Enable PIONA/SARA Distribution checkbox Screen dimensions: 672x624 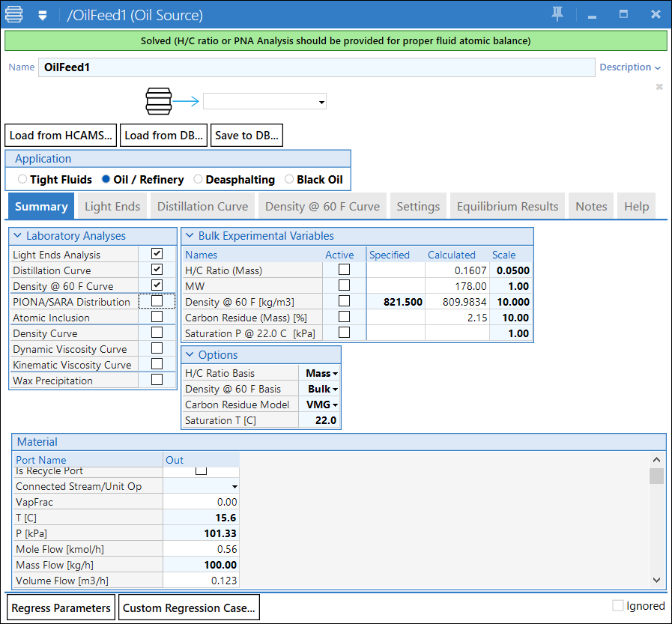[157, 302]
